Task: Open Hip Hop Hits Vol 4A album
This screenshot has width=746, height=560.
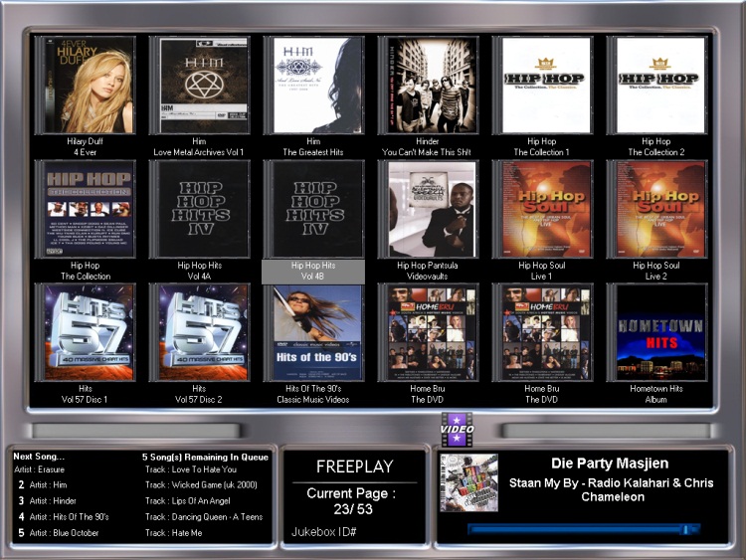Action: pos(199,209)
